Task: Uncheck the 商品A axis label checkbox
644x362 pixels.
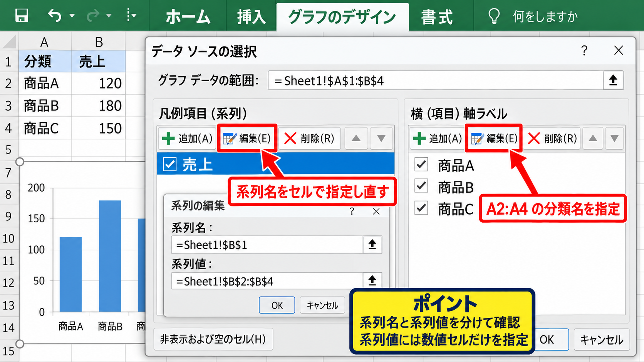Action: [x=421, y=164]
